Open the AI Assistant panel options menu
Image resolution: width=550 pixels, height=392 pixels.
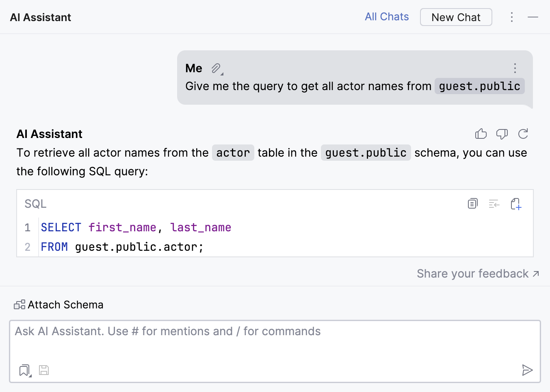point(512,17)
